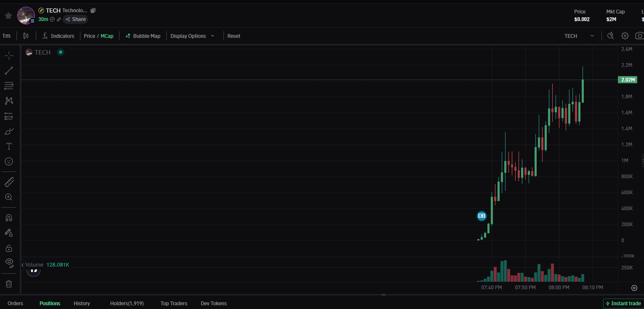Switch chart to Price mode
Image resolution: width=644 pixels, height=309 pixels.
click(89, 36)
